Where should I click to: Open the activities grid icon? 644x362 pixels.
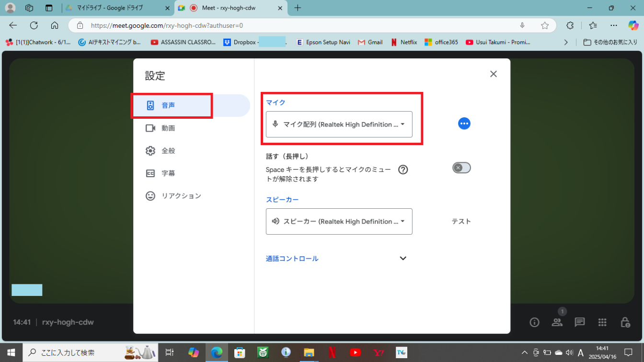(x=602, y=322)
